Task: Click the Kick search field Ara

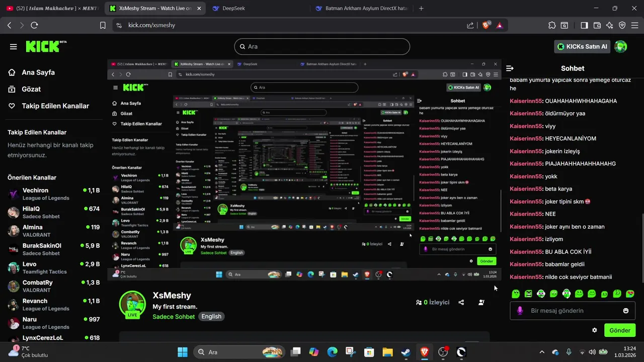Action: click(322, 46)
